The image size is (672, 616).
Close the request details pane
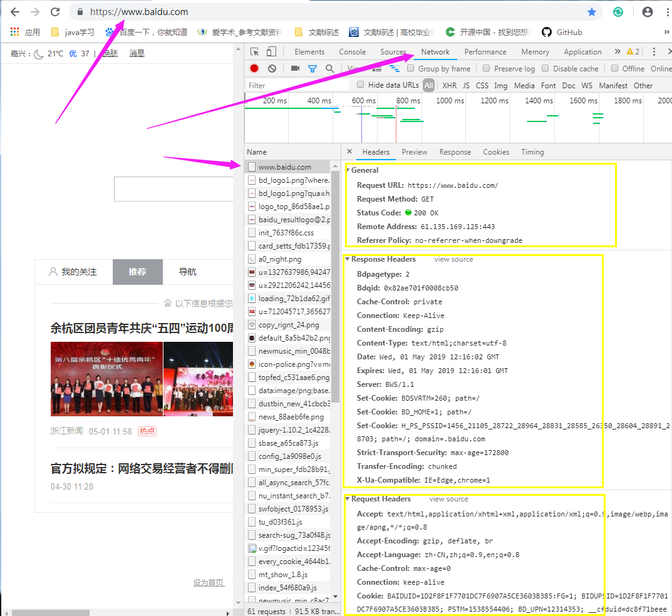pos(349,151)
